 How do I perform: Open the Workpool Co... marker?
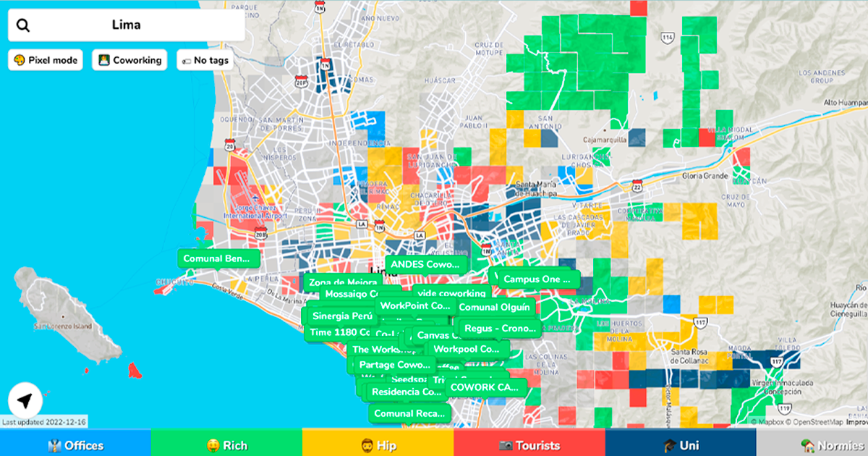(x=467, y=349)
